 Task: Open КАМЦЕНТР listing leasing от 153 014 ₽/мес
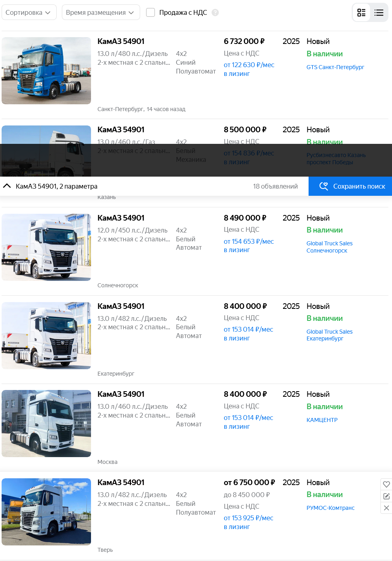pyautogui.click(x=248, y=422)
